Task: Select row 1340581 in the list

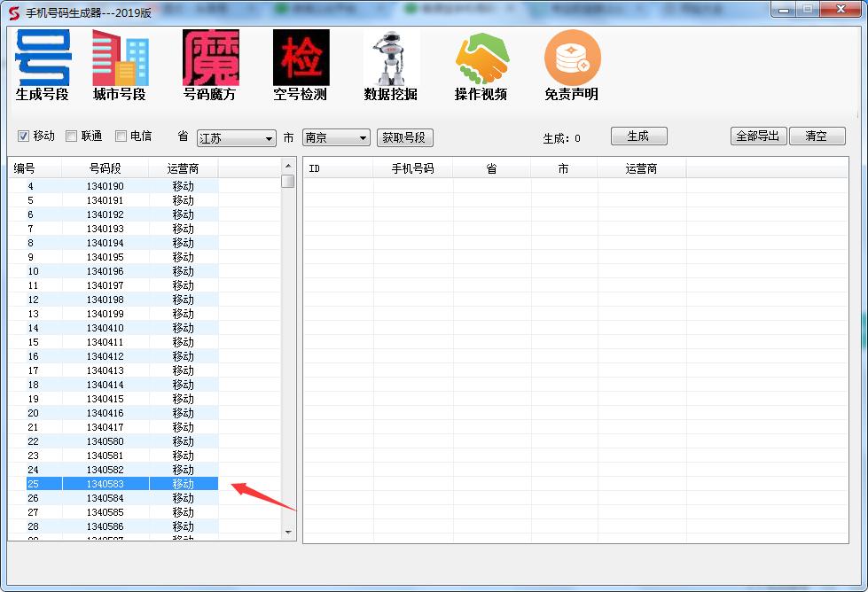Action: (113, 456)
